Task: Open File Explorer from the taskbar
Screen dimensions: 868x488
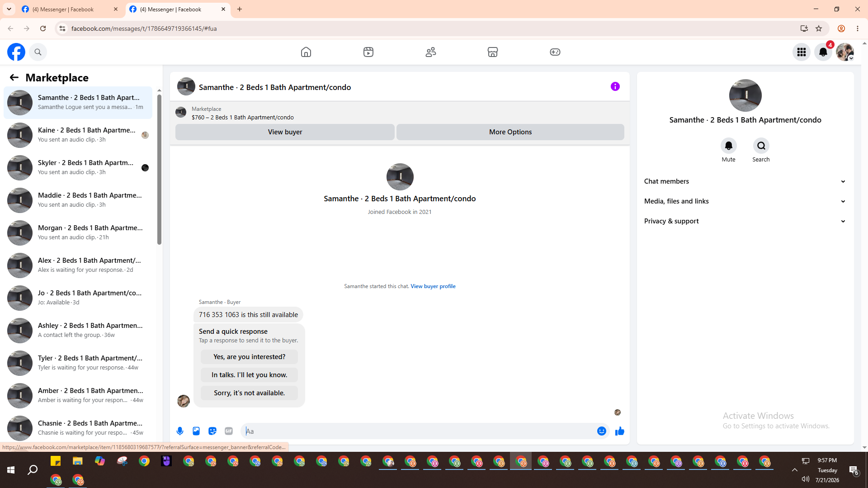Action: click(78, 461)
